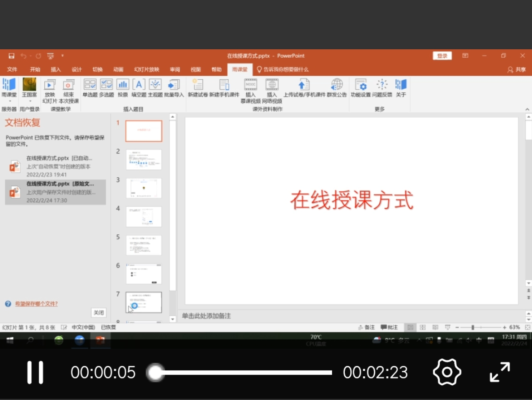Click the 单选题 single-choice question icon
Viewport: 532px width, 400px height.
90,85
